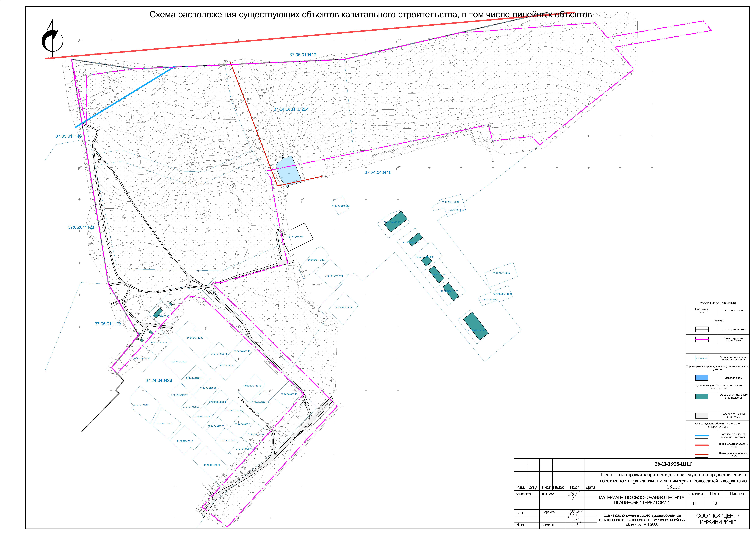Click the name 'Головин' in the title block
This screenshot has width=756, height=535.
point(548,525)
